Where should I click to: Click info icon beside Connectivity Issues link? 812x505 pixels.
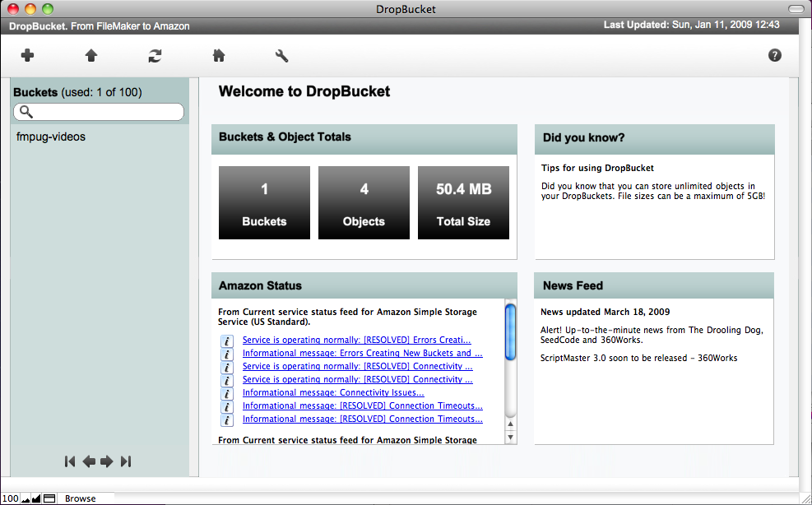(x=227, y=394)
